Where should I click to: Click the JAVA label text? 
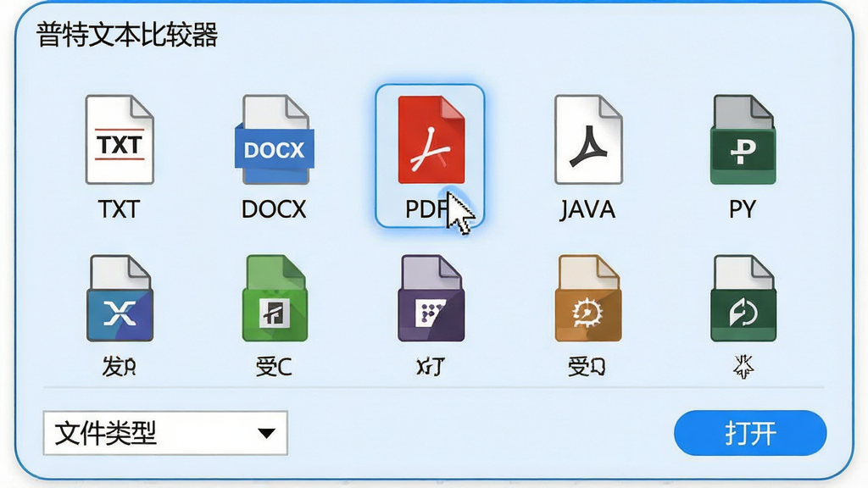(587, 210)
